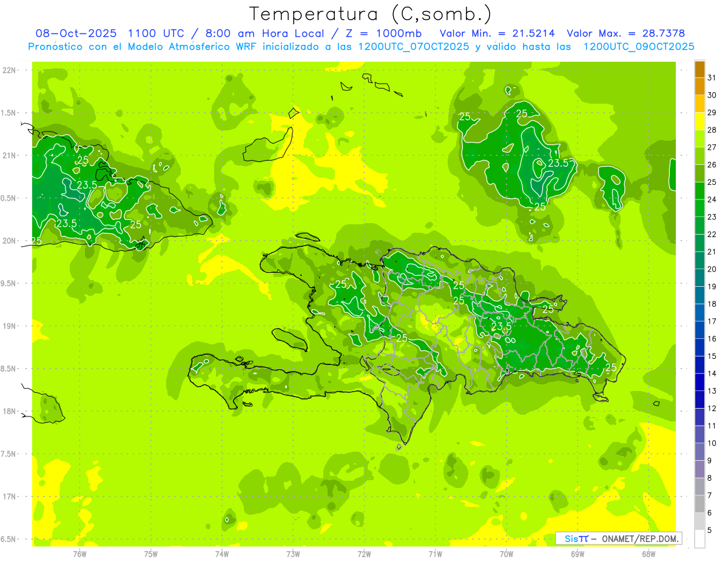Click the Valor Min. = 21.5214 text
The image size is (728, 562).
click(497, 33)
